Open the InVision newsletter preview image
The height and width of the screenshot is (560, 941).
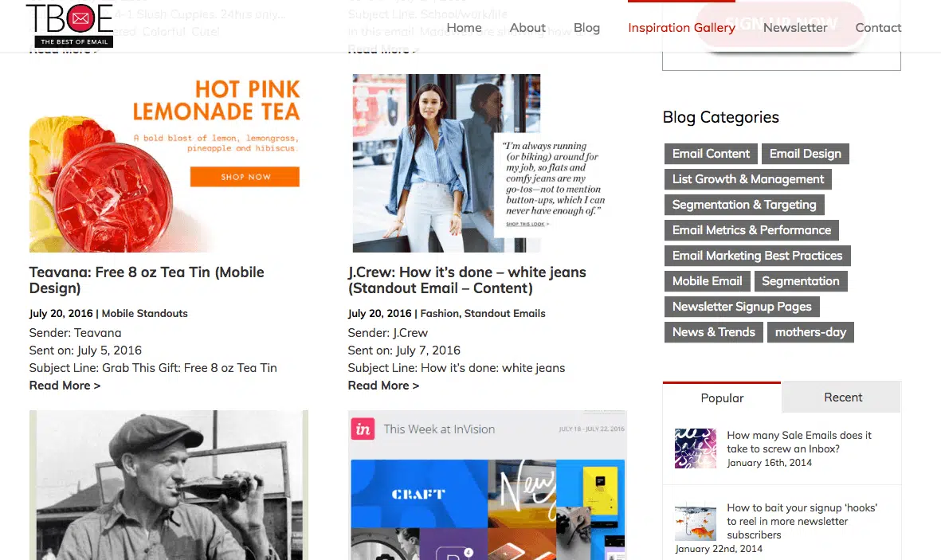(487, 484)
